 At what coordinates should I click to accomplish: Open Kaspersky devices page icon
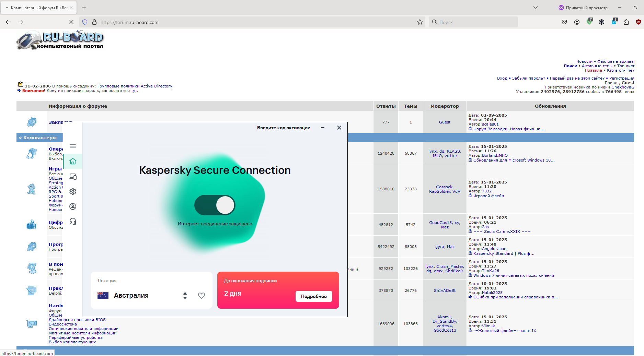pyautogui.click(x=73, y=177)
